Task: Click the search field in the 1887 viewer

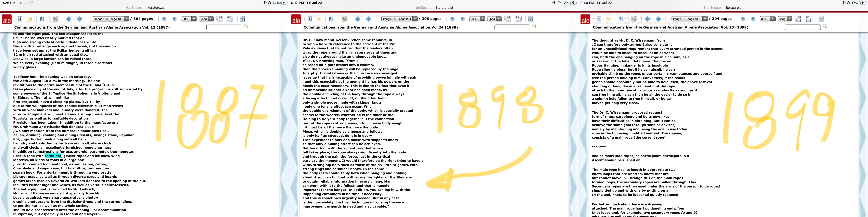Action: click(x=224, y=27)
